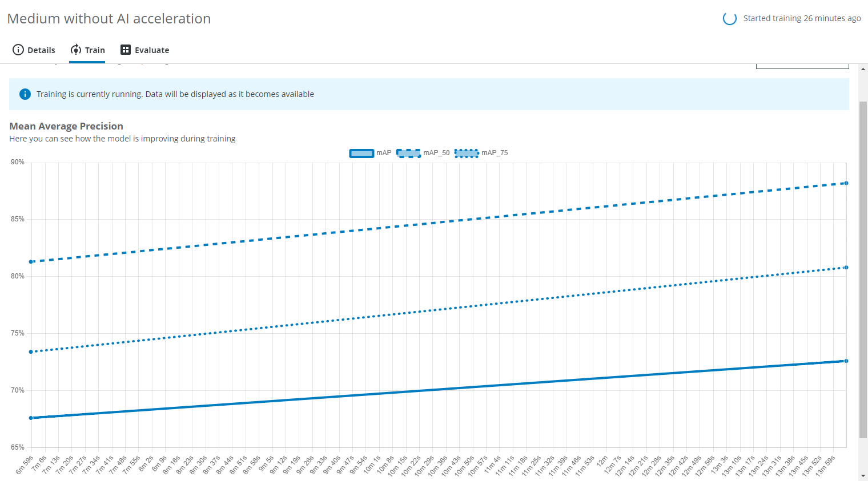The height and width of the screenshot is (481, 868).
Task: Click the training progress spinner icon
Action: click(729, 18)
